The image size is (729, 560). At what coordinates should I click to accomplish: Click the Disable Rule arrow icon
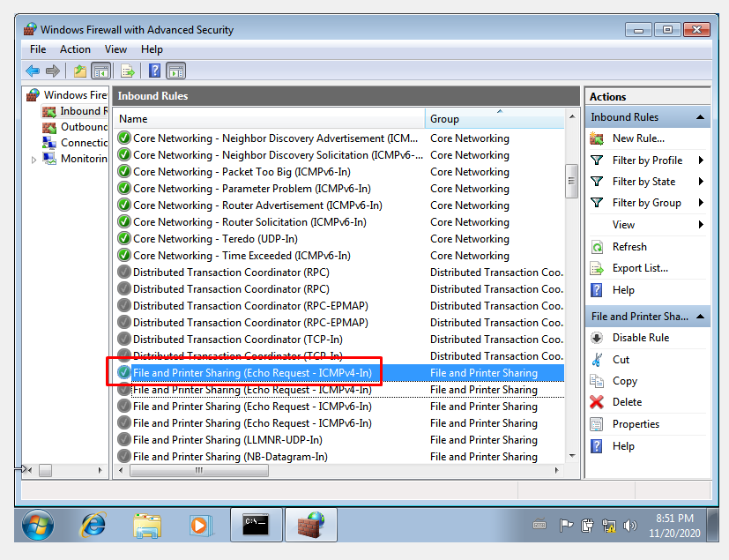coord(597,338)
